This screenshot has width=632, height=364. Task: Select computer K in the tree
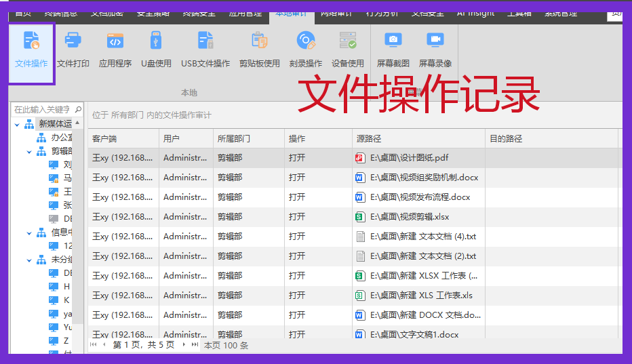coord(60,300)
